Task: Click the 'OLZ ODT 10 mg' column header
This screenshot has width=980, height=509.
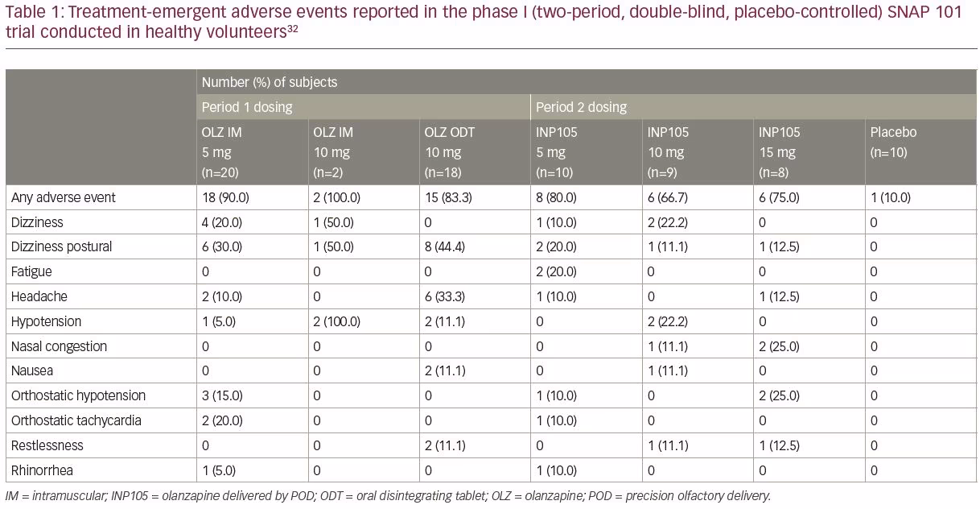Action: [x=449, y=152]
